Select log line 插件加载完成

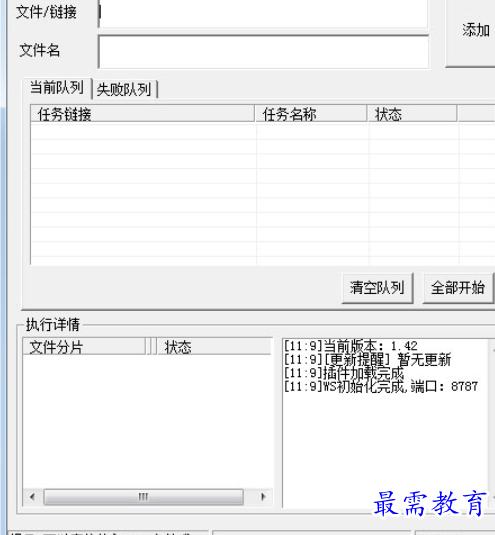[x=344, y=373]
